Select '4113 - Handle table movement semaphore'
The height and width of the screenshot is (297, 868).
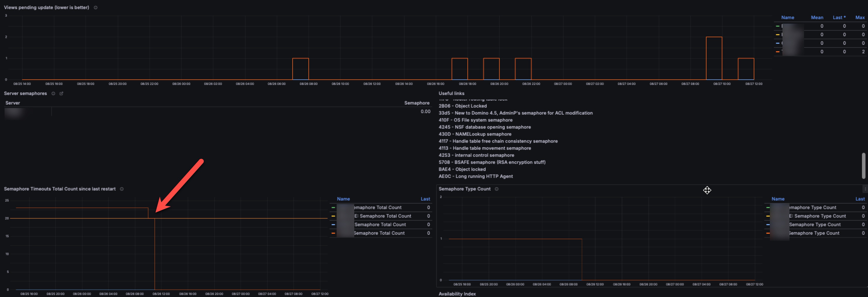[x=485, y=148]
